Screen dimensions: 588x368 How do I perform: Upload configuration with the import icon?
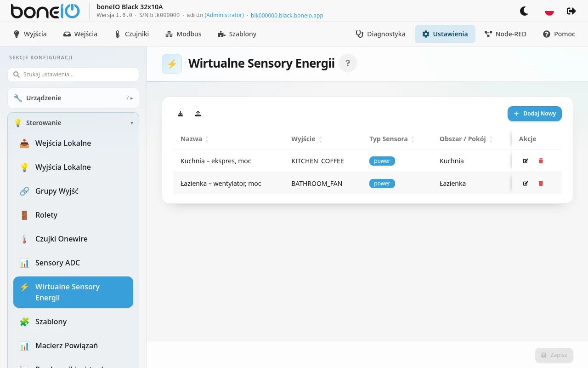point(198,114)
